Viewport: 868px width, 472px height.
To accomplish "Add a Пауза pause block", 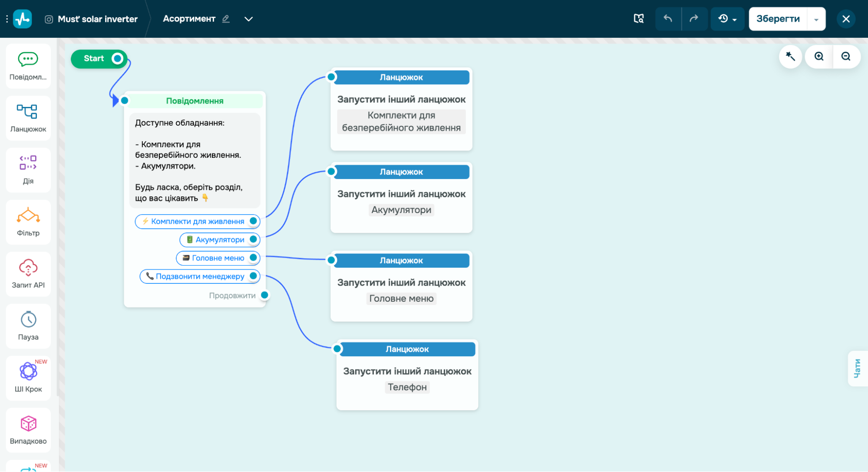I will pyautogui.click(x=28, y=326).
